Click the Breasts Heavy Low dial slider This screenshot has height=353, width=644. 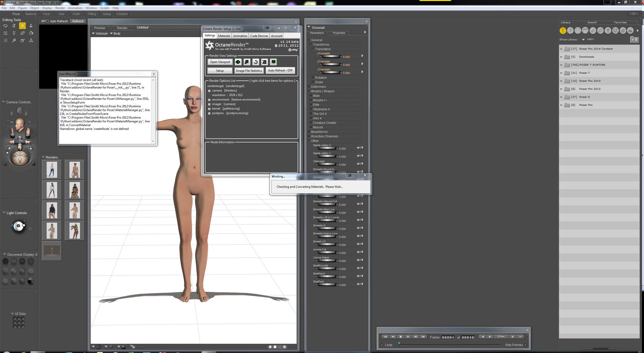click(x=327, y=236)
